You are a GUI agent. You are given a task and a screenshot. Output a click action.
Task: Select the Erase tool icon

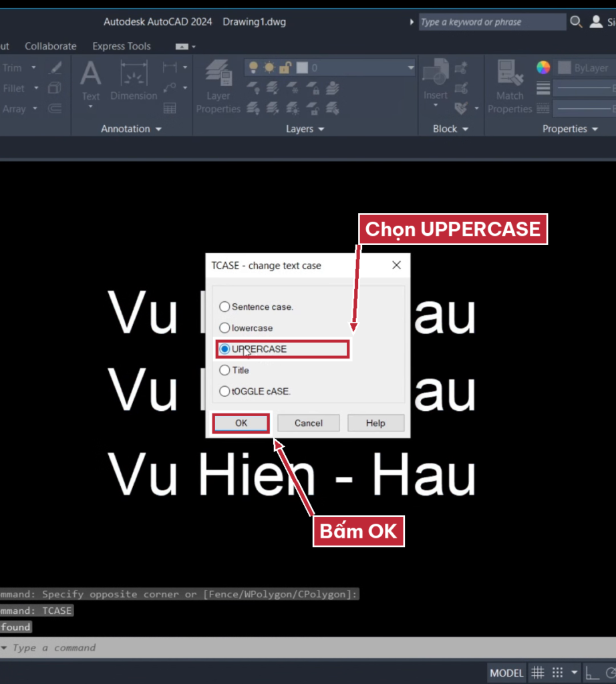click(55, 68)
